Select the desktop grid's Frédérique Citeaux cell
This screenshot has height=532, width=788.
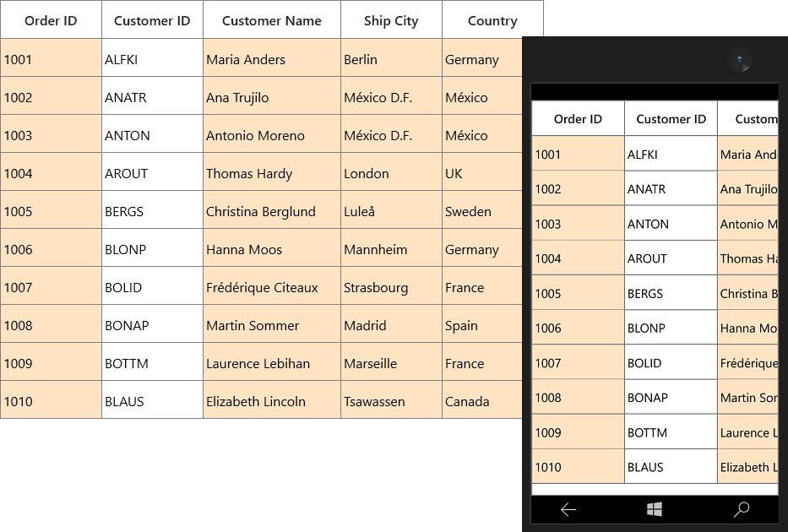[272, 285]
